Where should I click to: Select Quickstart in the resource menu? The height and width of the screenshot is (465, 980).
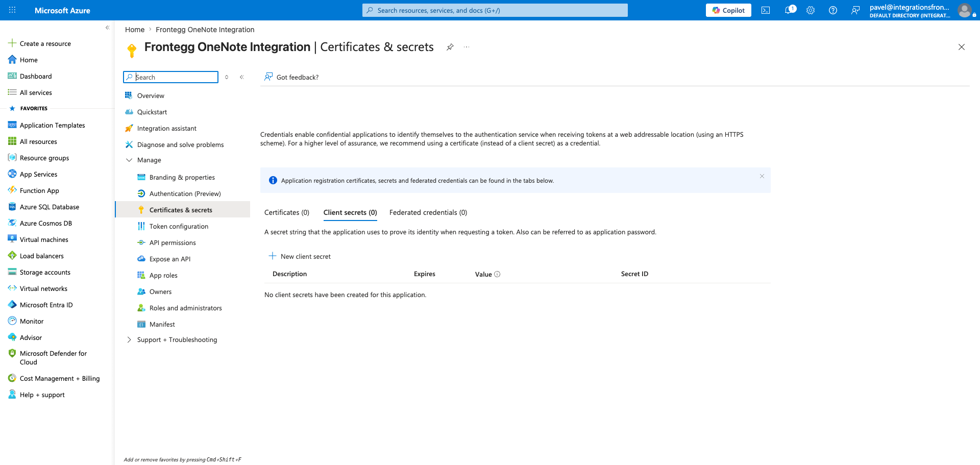point(152,112)
